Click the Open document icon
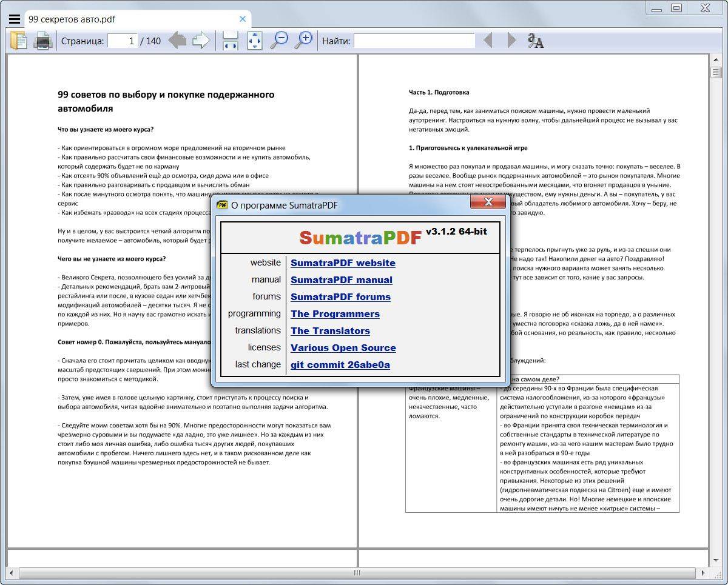728x585 pixels. tap(19, 41)
